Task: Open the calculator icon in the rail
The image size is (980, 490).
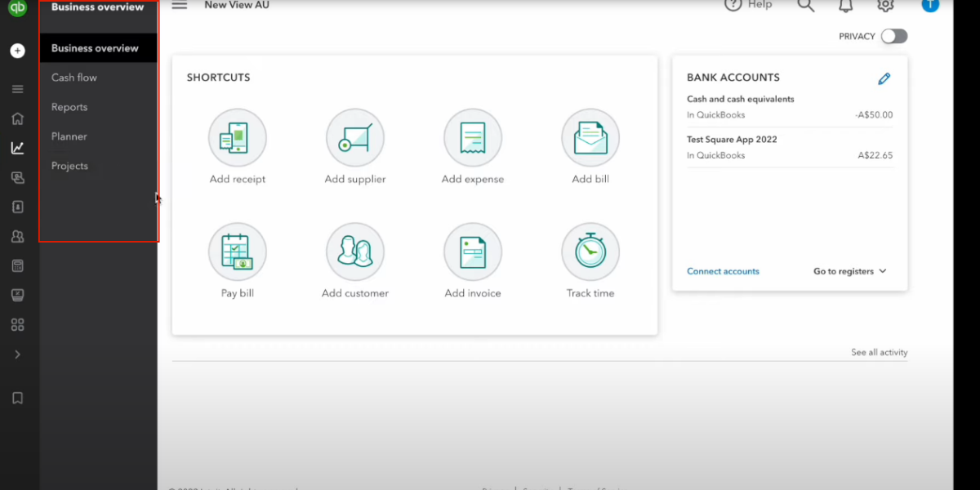Action: (x=17, y=265)
